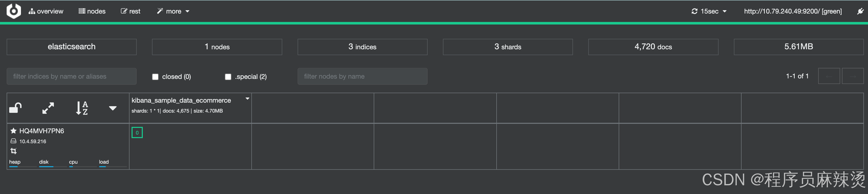868x194 pixels.
Task: Expand the more menu
Action: click(x=173, y=11)
